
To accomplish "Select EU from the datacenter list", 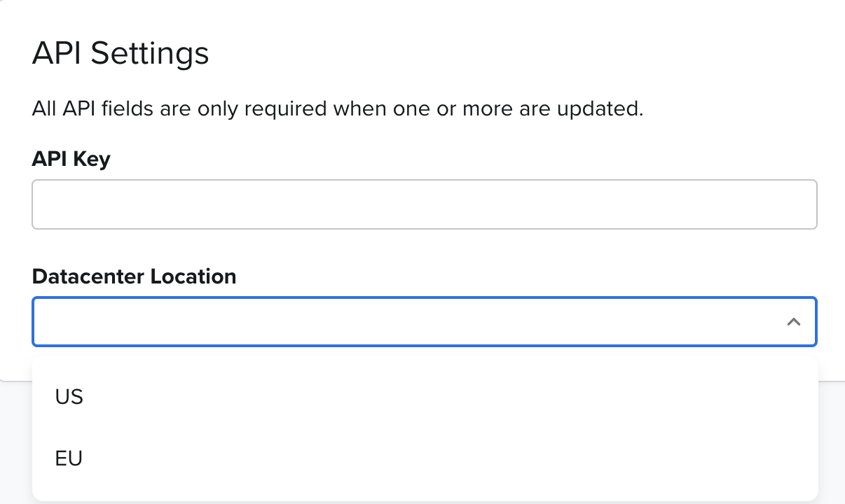I will pos(69,458).
